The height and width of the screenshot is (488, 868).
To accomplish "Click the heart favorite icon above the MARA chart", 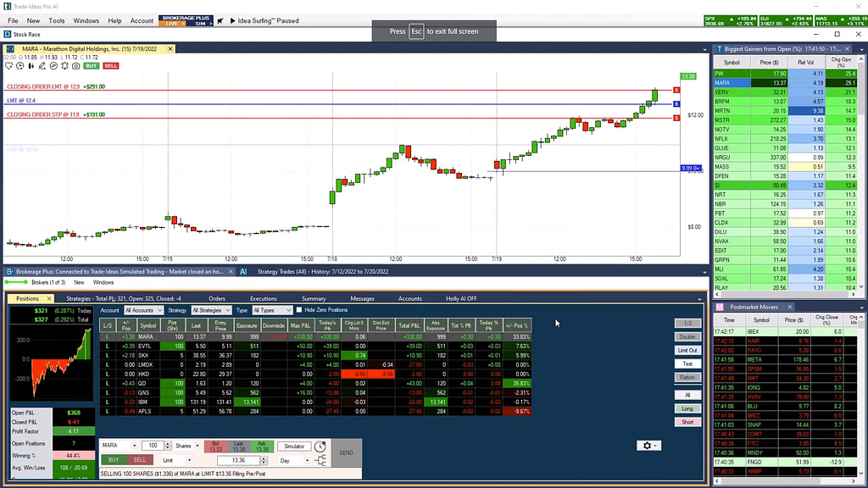I will 8,65.
